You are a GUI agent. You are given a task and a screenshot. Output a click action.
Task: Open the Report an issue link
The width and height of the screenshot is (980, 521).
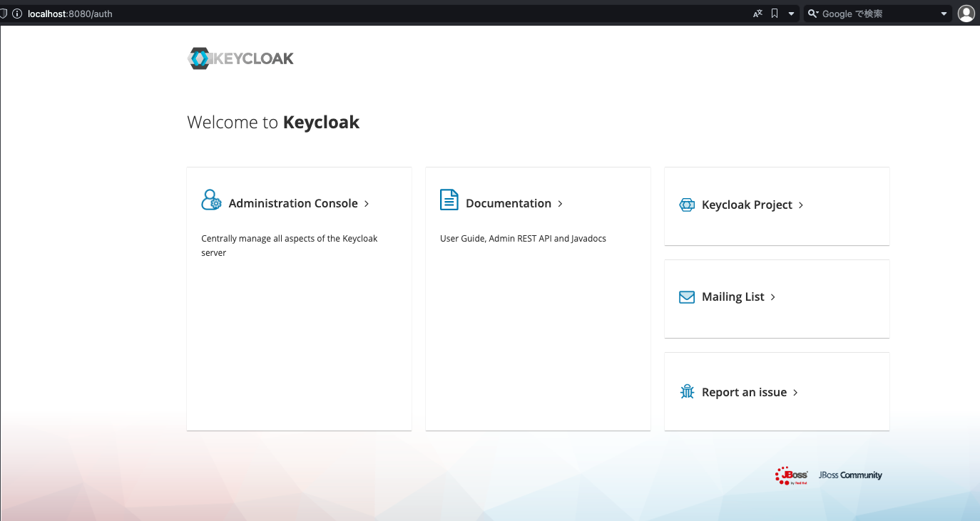[x=743, y=391]
